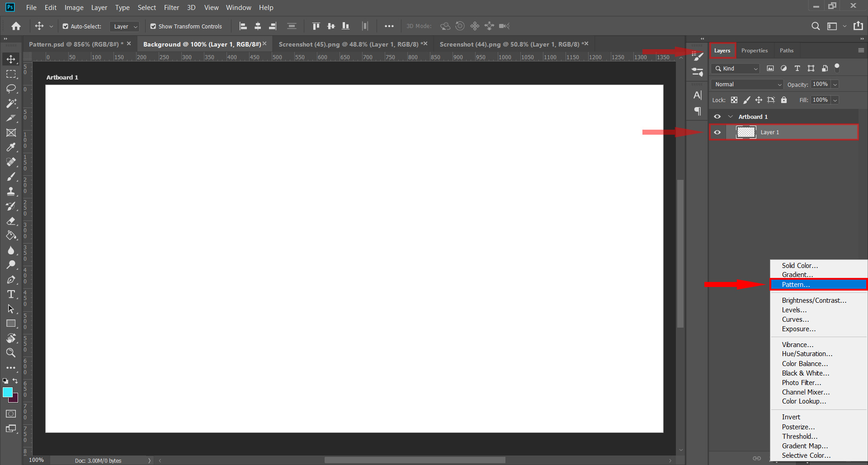Click the cyan foreground color swatch
This screenshot has width=868, height=465.
point(7,392)
